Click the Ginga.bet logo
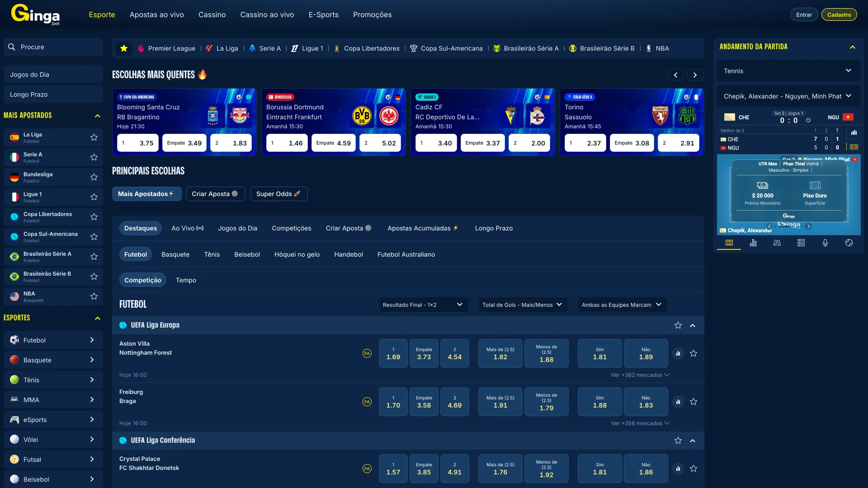Image resolution: width=868 pixels, height=488 pixels. 35,15
